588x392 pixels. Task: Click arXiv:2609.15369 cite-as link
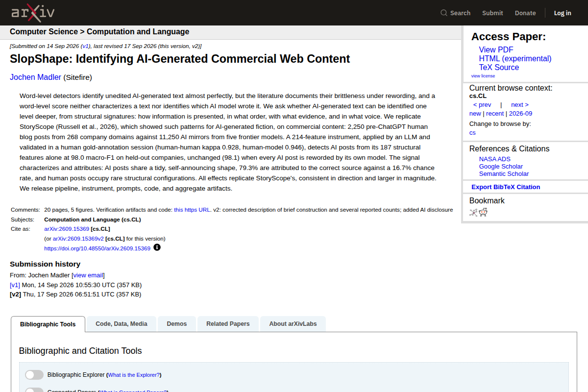coord(67,229)
